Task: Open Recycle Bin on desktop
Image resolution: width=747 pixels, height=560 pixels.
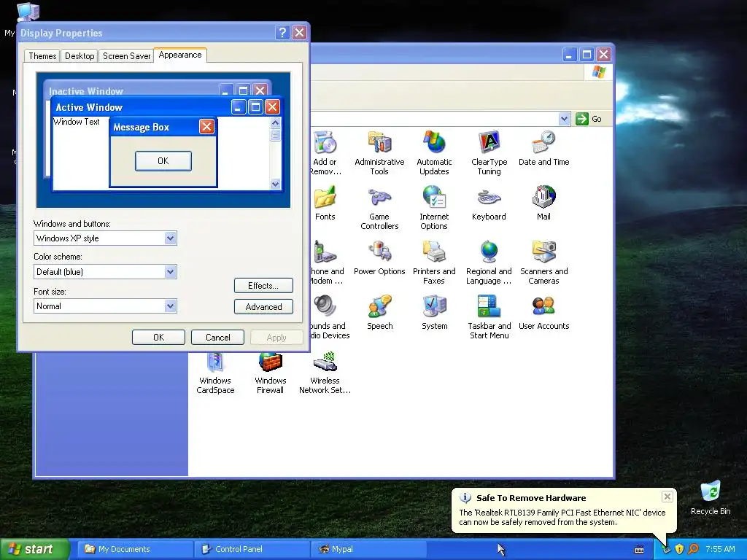Action: click(711, 491)
